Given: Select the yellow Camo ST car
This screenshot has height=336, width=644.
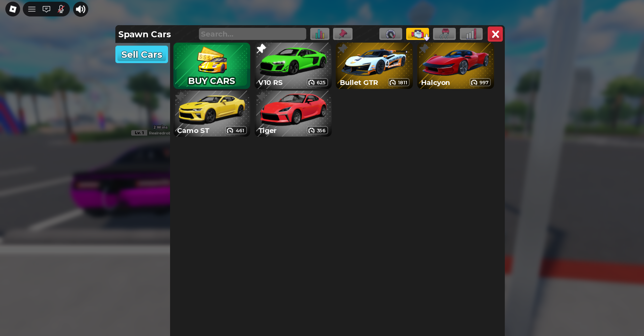Looking at the screenshot, I should click(x=212, y=114).
